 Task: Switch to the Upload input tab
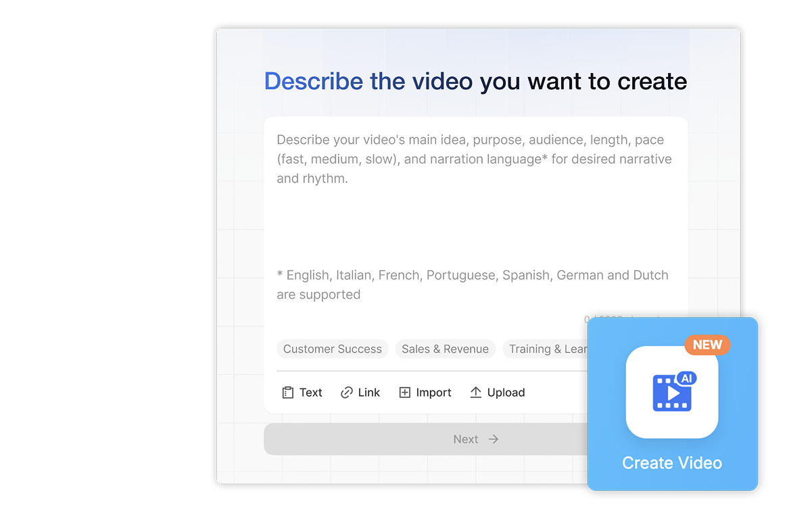[x=498, y=392]
